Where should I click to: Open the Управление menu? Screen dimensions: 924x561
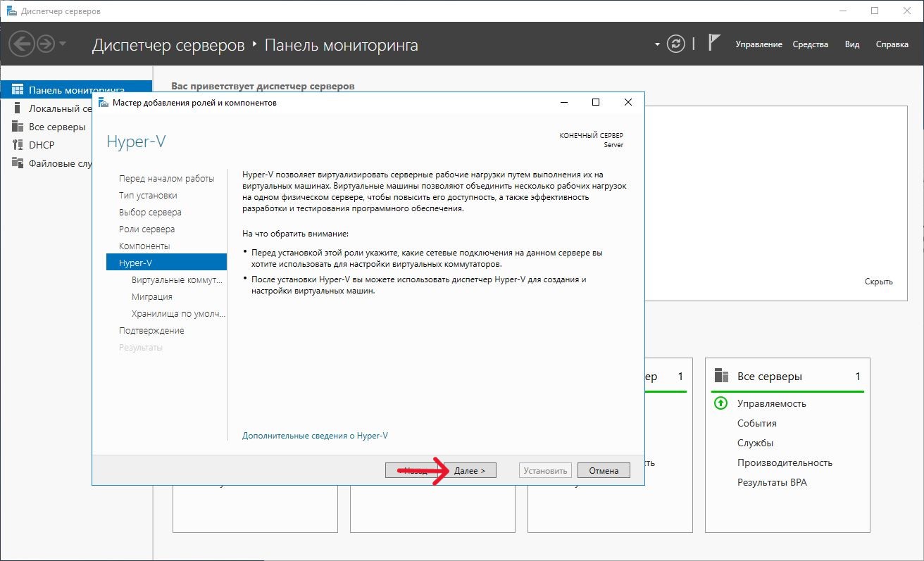tap(758, 44)
